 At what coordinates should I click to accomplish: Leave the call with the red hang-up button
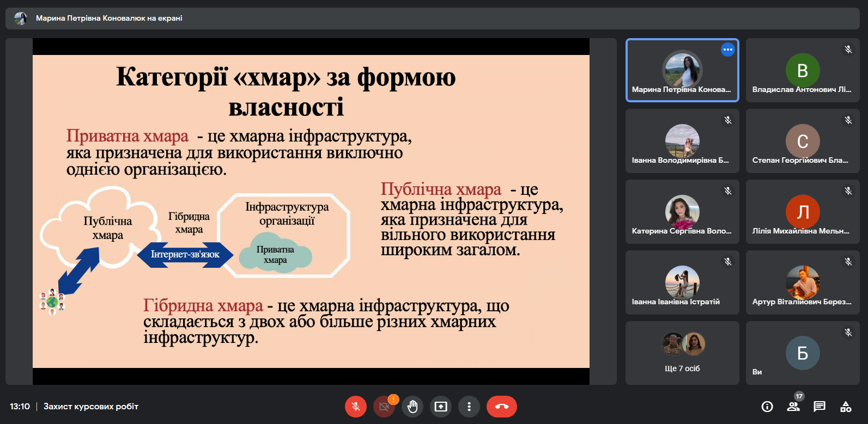click(502, 407)
